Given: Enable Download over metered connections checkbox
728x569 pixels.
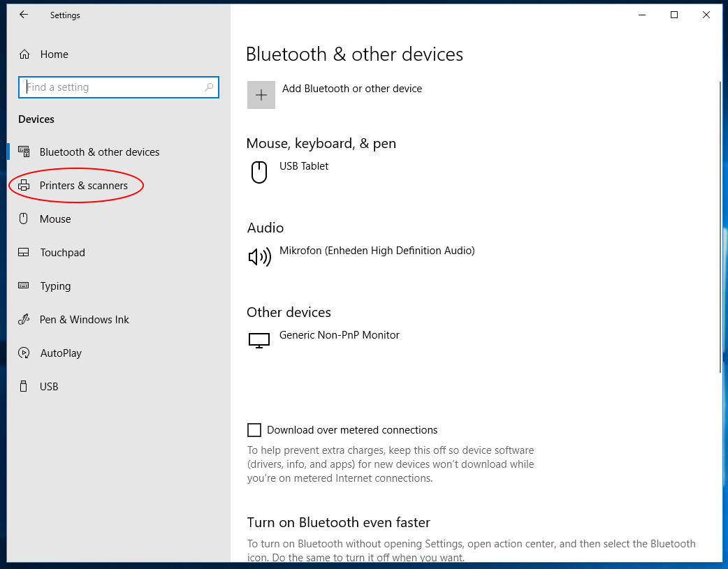Looking at the screenshot, I should (x=254, y=430).
